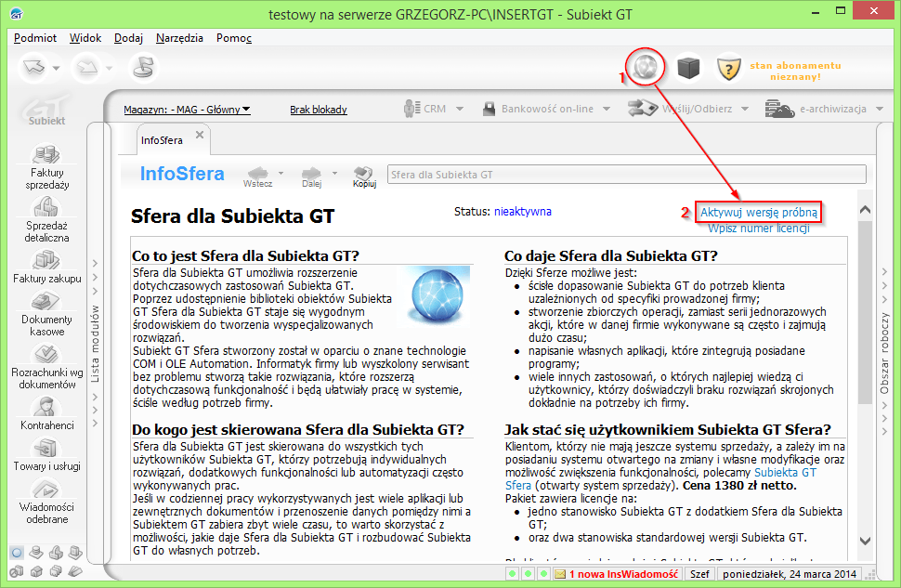Click Aktywuj wersję próbną link
The height and width of the screenshot is (588, 901).
(x=759, y=212)
